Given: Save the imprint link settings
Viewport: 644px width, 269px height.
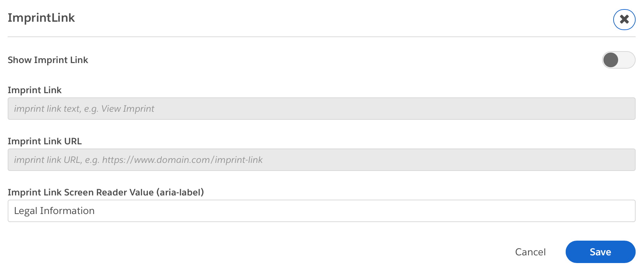Looking at the screenshot, I should tap(600, 252).
